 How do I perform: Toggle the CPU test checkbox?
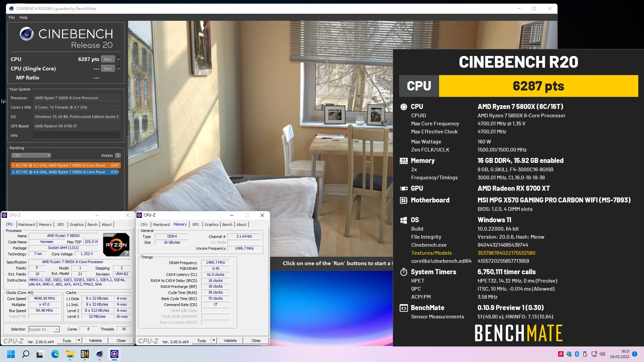(x=119, y=59)
